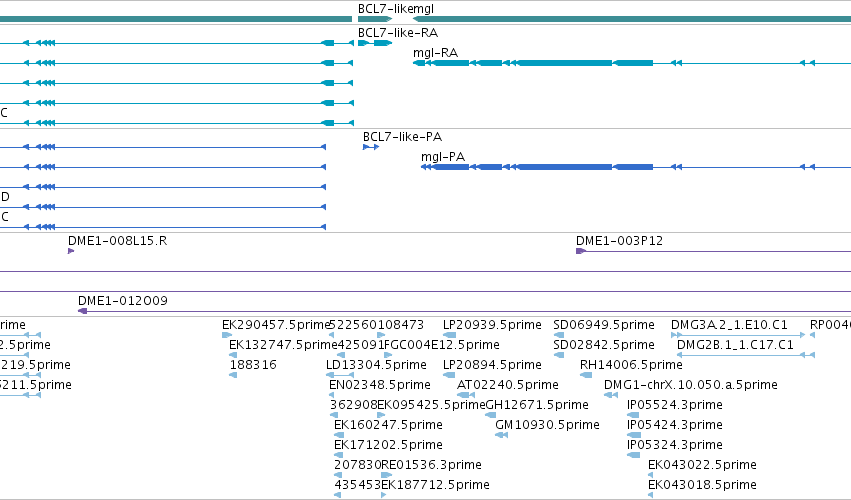This screenshot has height=500, width=851.
Task: Click the arrow glyph under IP05524.3prime
Action: 633,415
